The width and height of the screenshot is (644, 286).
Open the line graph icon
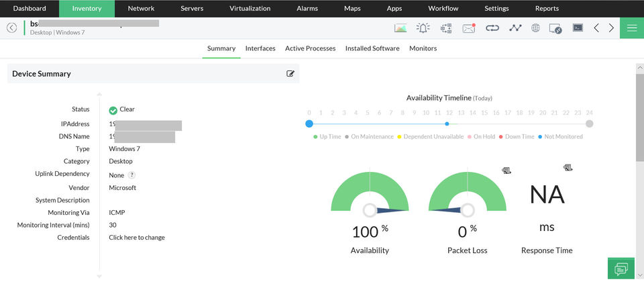[515, 28]
